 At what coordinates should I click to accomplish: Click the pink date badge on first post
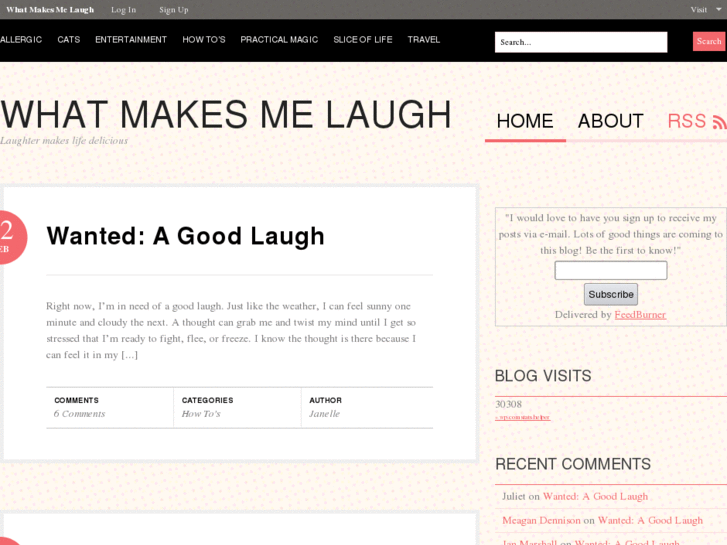click(x=13, y=237)
